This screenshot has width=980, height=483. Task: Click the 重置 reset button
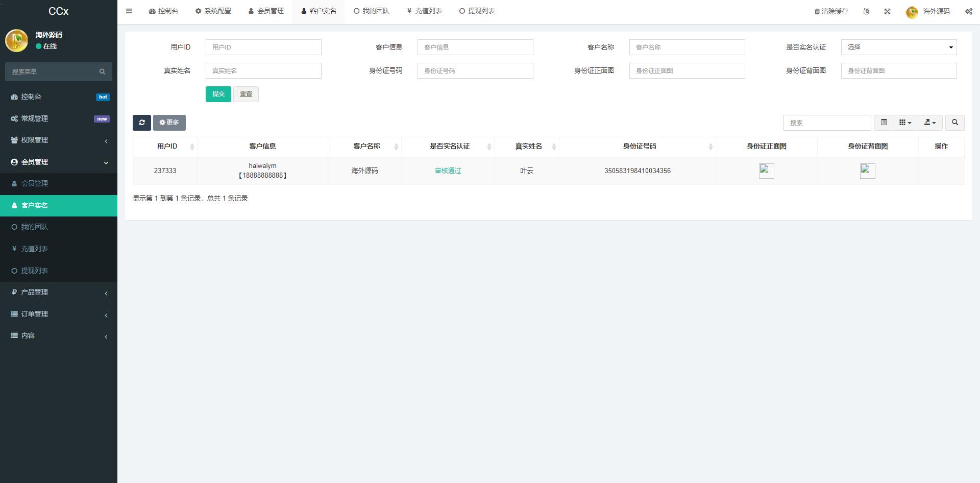coord(246,94)
